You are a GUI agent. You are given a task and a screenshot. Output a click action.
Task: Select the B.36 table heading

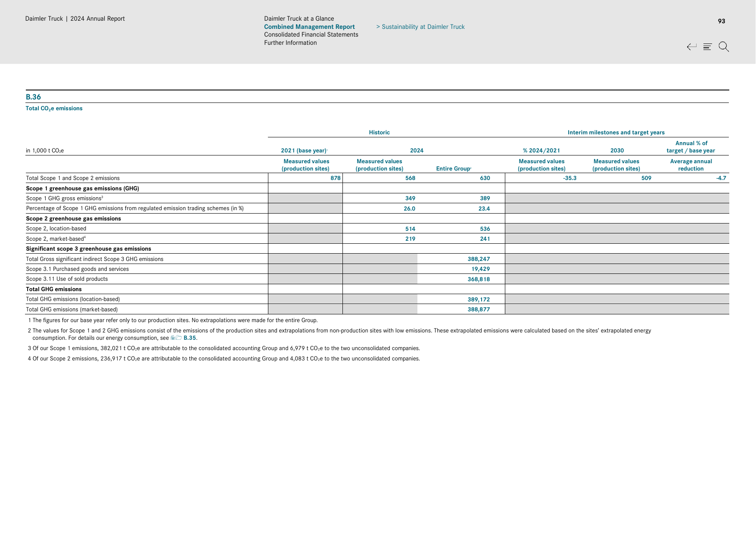click(x=33, y=97)
